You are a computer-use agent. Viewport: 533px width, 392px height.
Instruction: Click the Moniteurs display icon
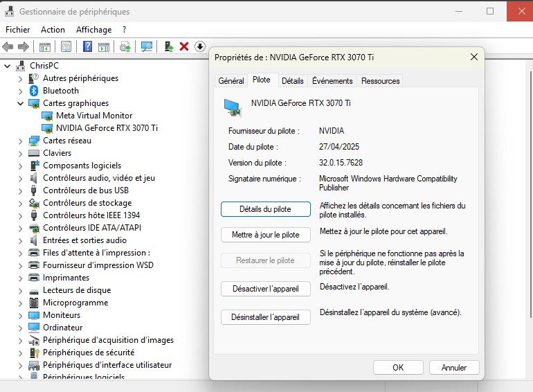[x=34, y=316]
